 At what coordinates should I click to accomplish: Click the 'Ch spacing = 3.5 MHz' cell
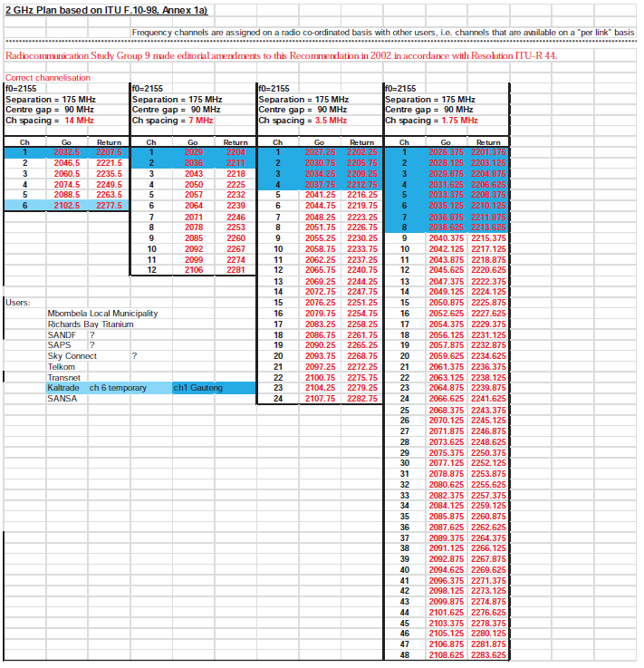[x=303, y=121]
